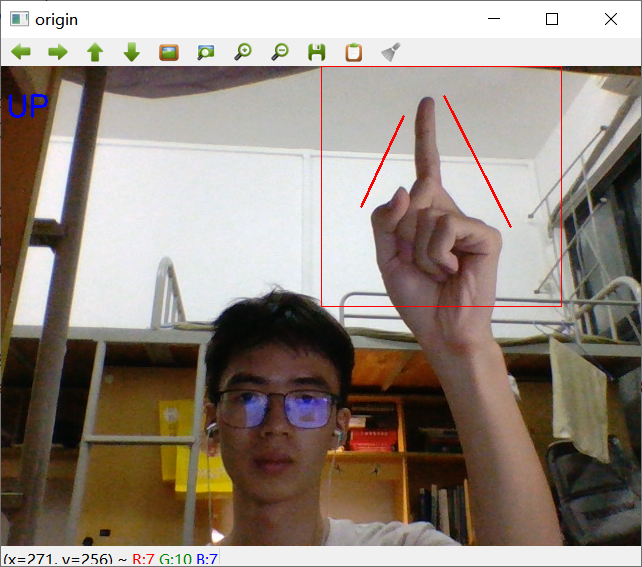Screen dimensions: 642x567
Task: Copy the image to the clipboard
Action: point(354,52)
